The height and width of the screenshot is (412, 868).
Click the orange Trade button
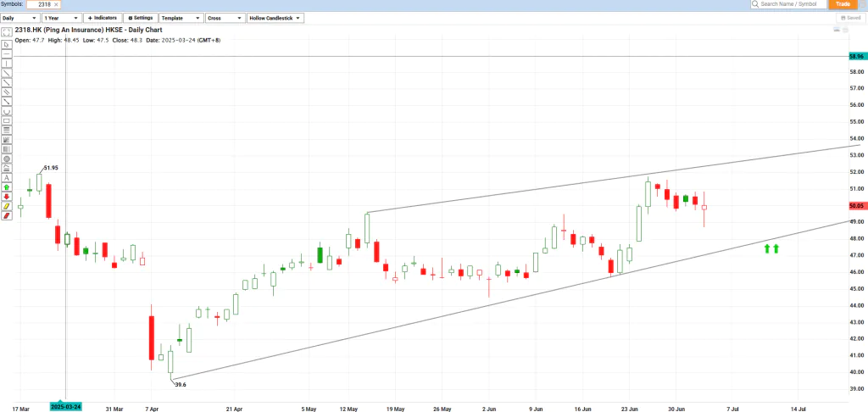(x=843, y=4)
